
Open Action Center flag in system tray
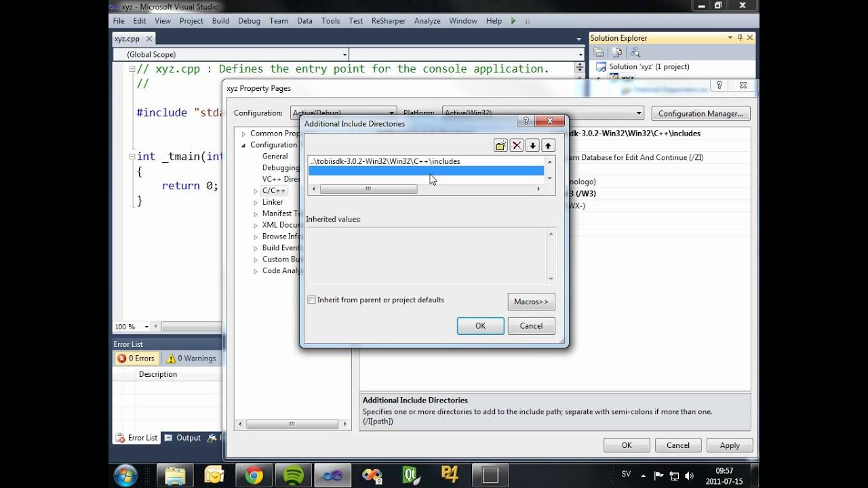click(658, 475)
